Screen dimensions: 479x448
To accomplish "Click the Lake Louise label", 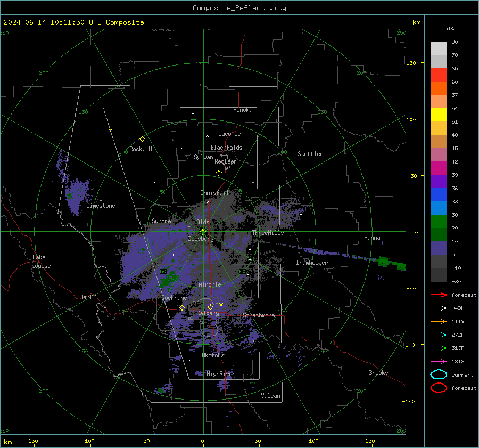I will click(41, 262).
